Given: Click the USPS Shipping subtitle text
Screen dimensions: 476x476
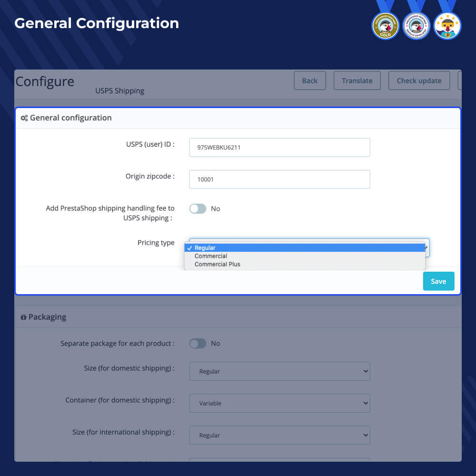Looking at the screenshot, I should [x=119, y=91].
